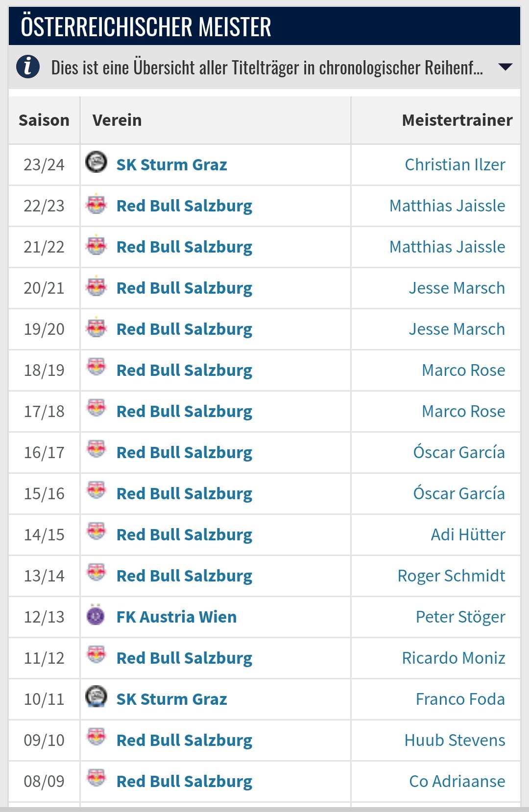The width and height of the screenshot is (529, 812).
Task: Click the FK Austria Wien club crest
Action: [96, 615]
